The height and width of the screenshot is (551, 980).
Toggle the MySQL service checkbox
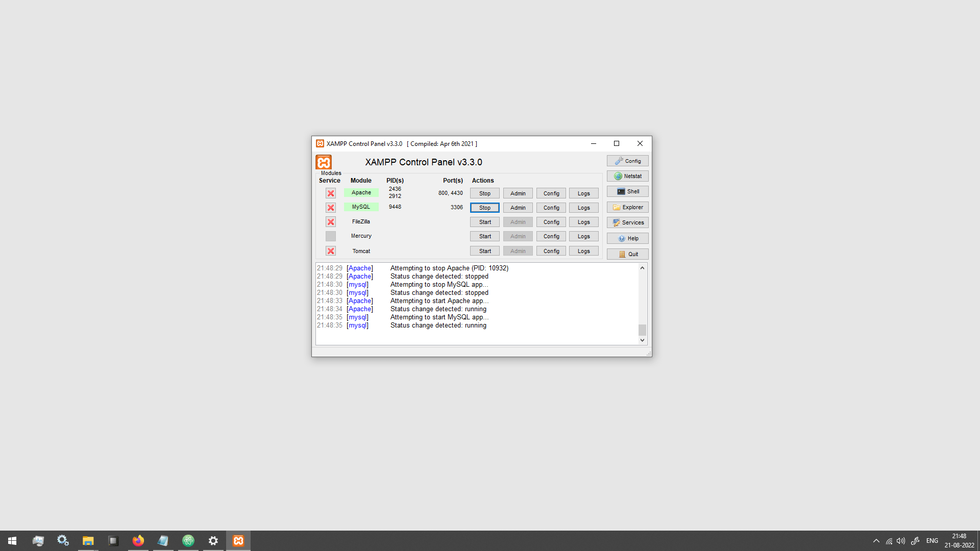pos(331,208)
